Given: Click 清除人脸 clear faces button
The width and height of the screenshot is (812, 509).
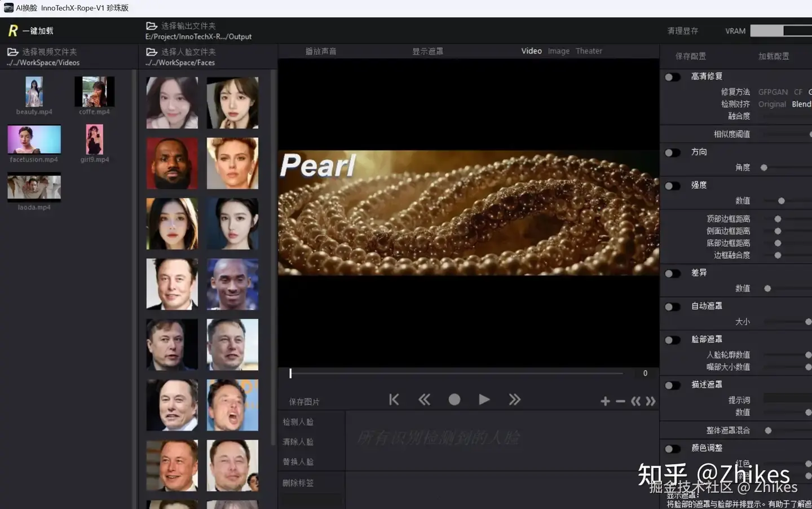Looking at the screenshot, I should click(298, 442).
